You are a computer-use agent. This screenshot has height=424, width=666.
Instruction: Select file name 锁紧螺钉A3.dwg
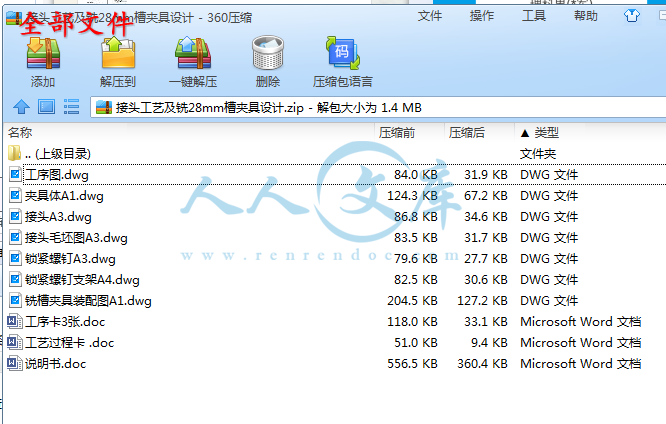click(x=70, y=259)
